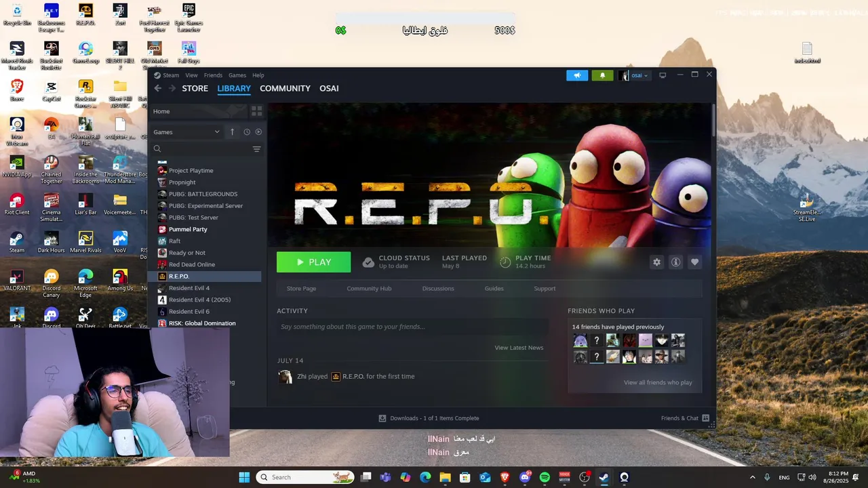The width and height of the screenshot is (868, 488).
Task: Open advanced filter options icon
Action: (256, 149)
